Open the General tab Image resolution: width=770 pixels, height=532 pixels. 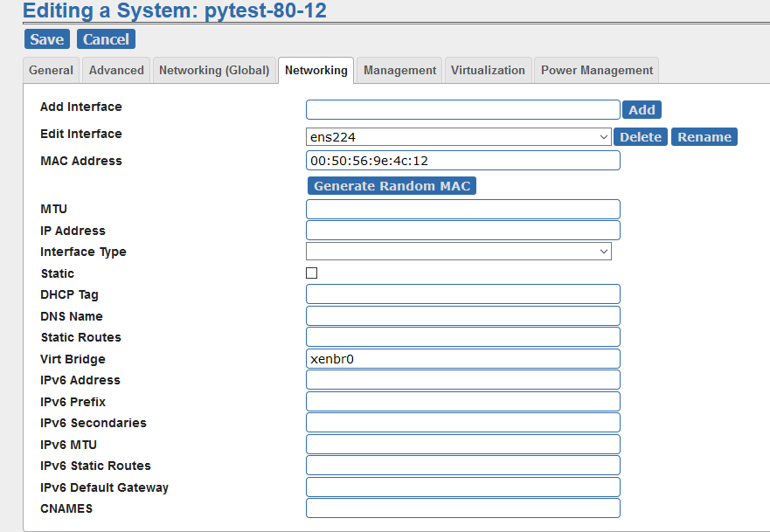(51, 71)
